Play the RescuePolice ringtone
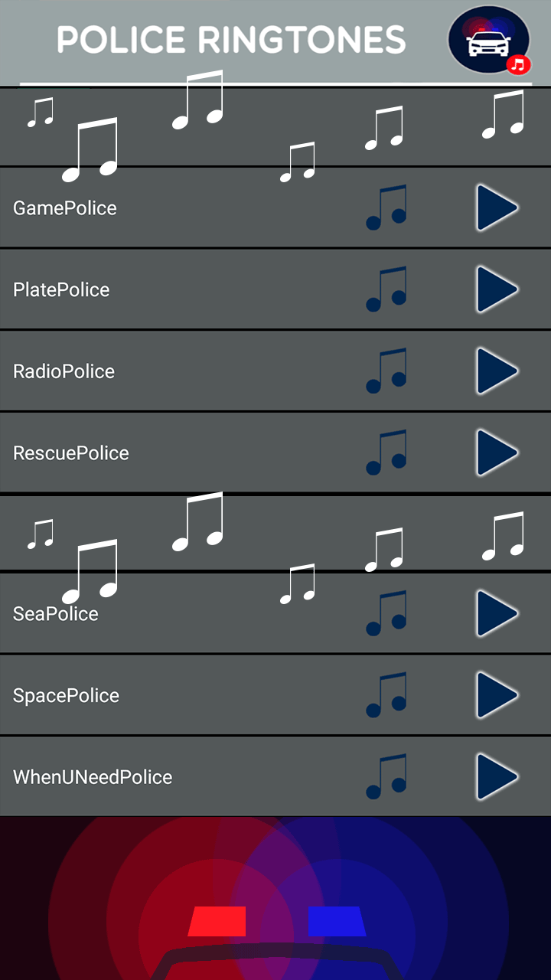551x980 pixels. [x=497, y=452]
